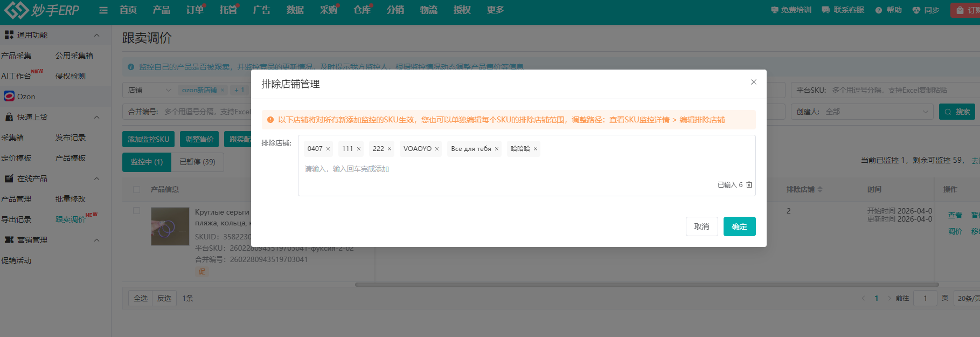
Task: Toggle the sidebar collapse hamburger icon
Action: (103, 10)
